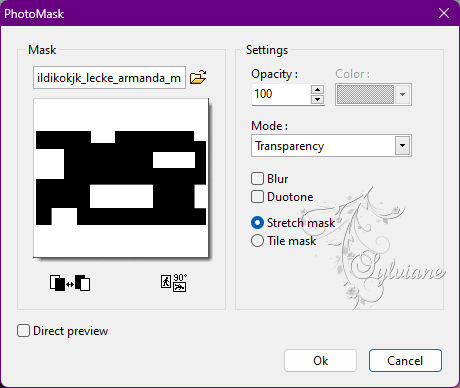
Task: Decrease opacity with the down arrow
Action: coord(317,99)
